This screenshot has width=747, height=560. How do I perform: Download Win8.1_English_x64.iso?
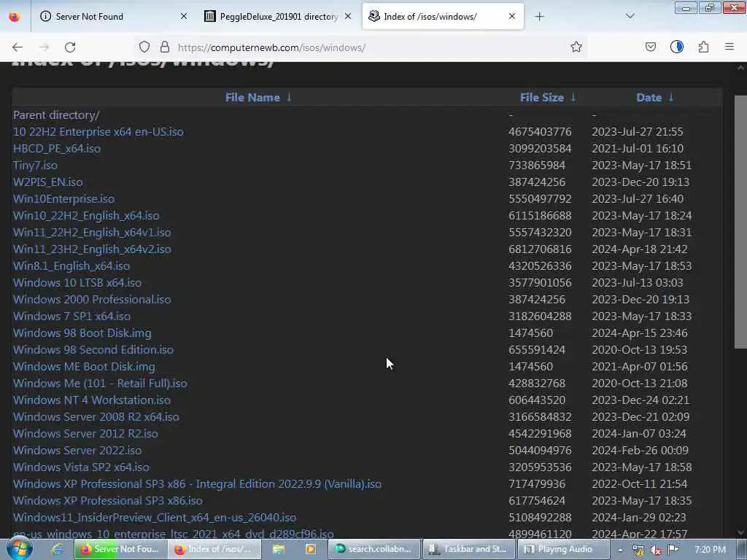[71, 265]
